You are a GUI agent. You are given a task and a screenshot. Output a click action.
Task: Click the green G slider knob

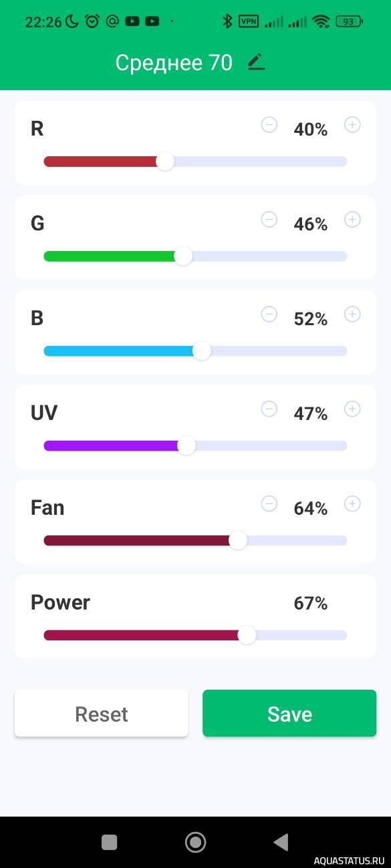(x=183, y=256)
